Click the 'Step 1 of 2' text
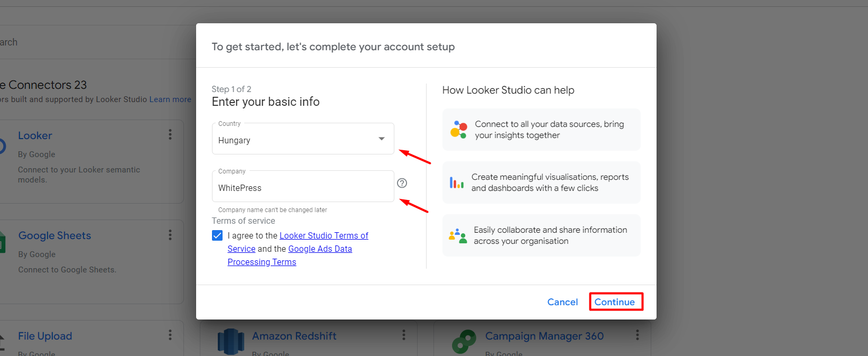 coord(232,89)
